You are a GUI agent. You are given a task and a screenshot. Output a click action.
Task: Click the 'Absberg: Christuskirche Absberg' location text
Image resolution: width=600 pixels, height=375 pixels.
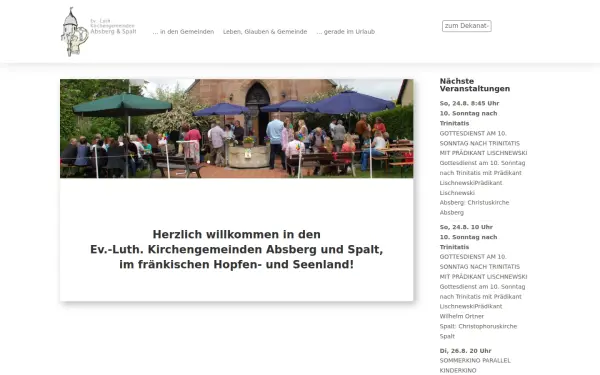pyautogui.click(x=474, y=207)
